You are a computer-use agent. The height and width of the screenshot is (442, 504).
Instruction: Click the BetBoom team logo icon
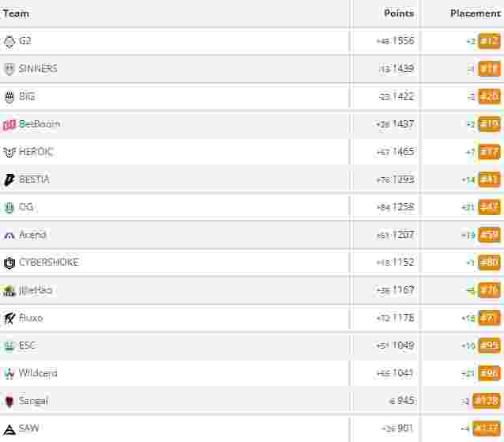(x=9, y=124)
